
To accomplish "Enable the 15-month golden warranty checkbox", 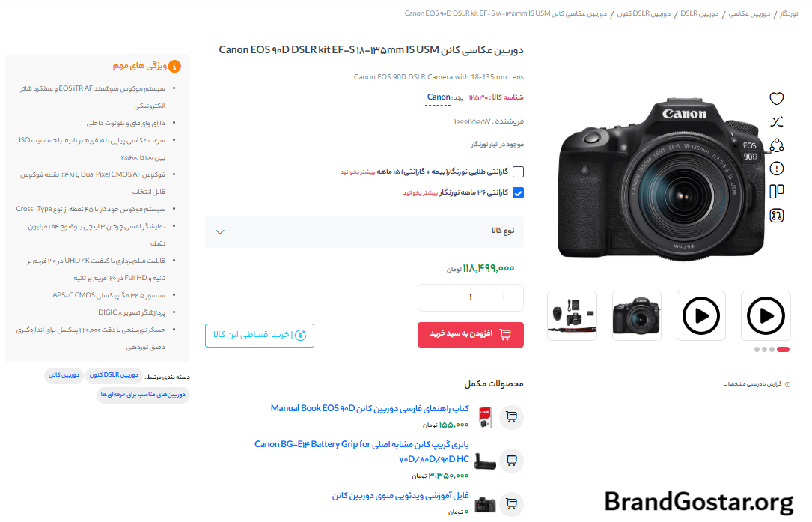I will coord(518,172).
